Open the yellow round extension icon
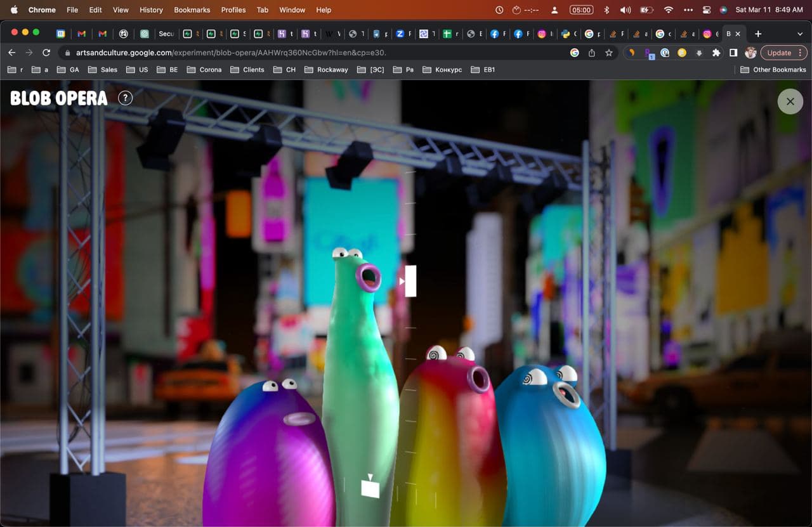Image resolution: width=812 pixels, height=527 pixels. tap(682, 53)
